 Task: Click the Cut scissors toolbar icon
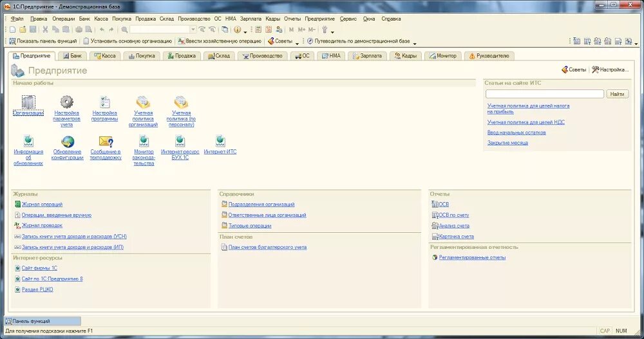point(45,30)
